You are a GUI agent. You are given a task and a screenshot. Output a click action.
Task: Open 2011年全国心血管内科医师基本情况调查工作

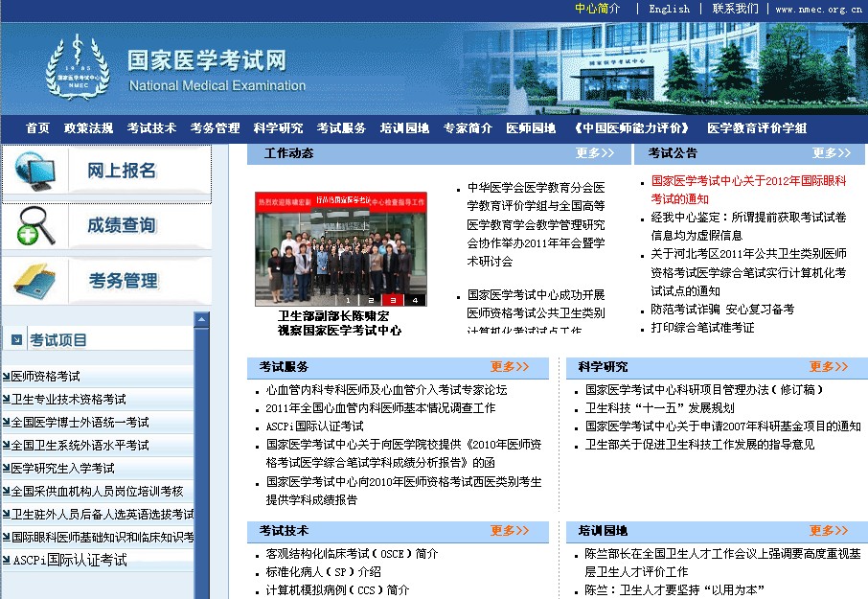click(x=380, y=408)
